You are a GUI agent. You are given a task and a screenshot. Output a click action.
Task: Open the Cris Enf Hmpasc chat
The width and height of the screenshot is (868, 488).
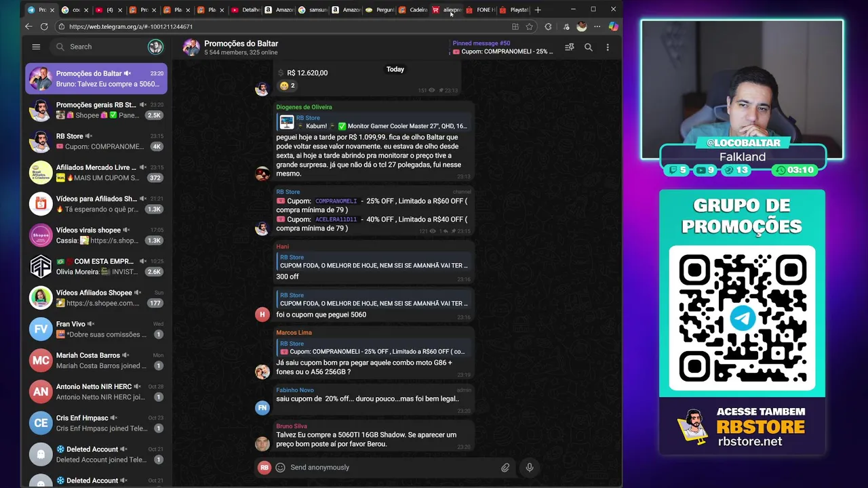point(96,423)
